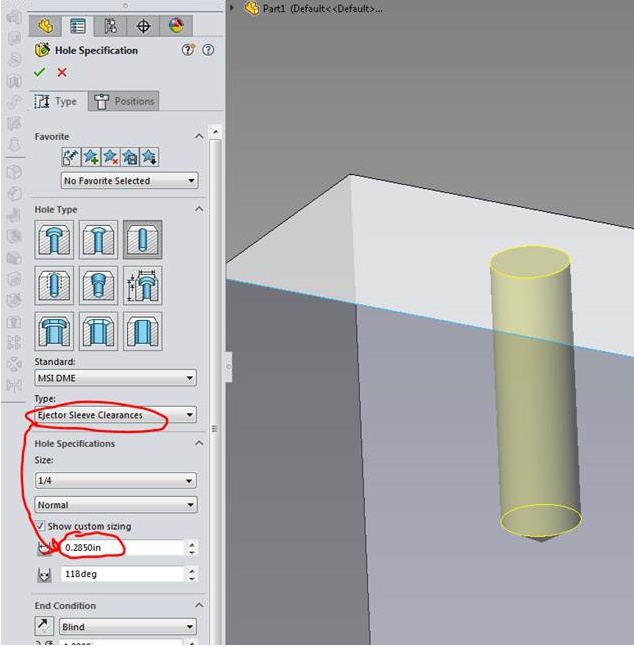Click the panel collapse handle arrow
This screenshot has height=647, width=634.
228,367
